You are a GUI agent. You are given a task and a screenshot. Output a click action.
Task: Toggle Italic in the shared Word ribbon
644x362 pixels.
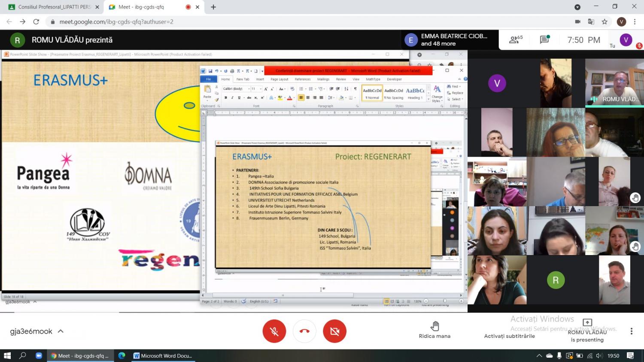click(x=232, y=97)
